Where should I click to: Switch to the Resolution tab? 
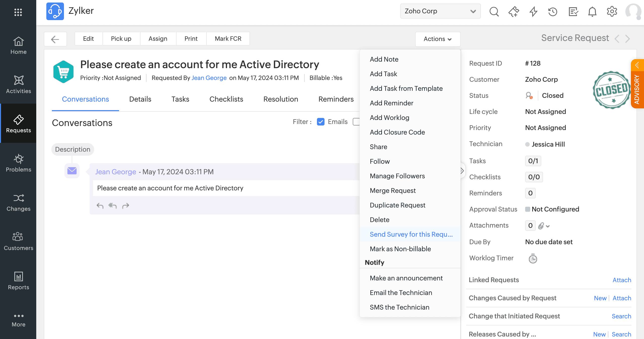(x=280, y=99)
